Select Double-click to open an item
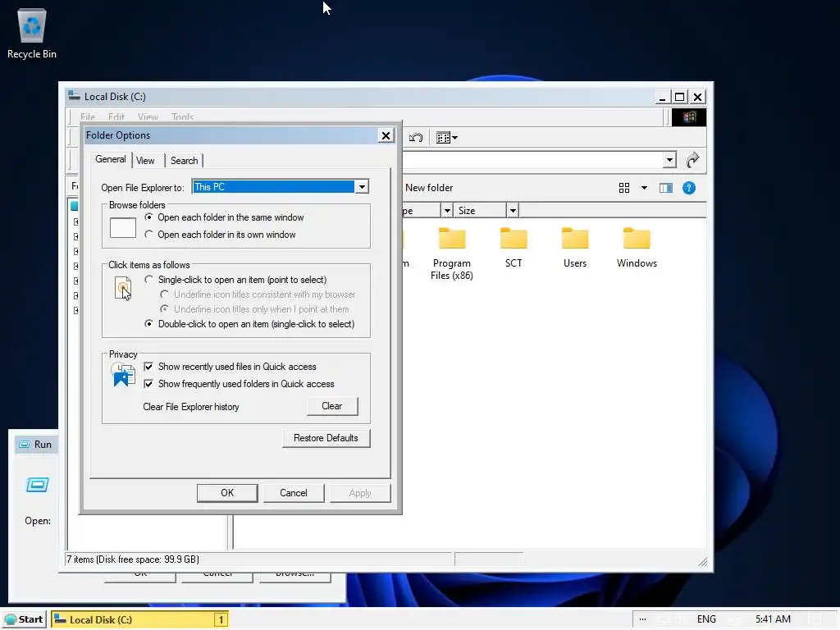840x630 pixels. tap(249, 323)
